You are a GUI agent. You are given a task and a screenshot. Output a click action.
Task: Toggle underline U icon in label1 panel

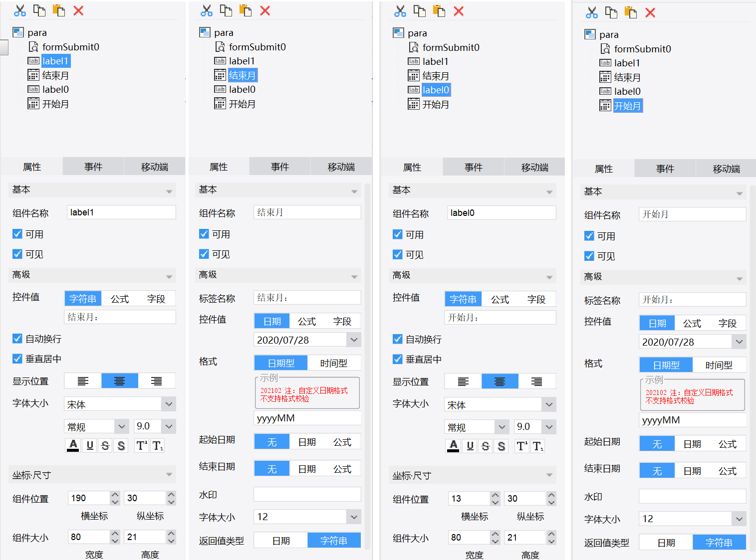(x=90, y=445)
